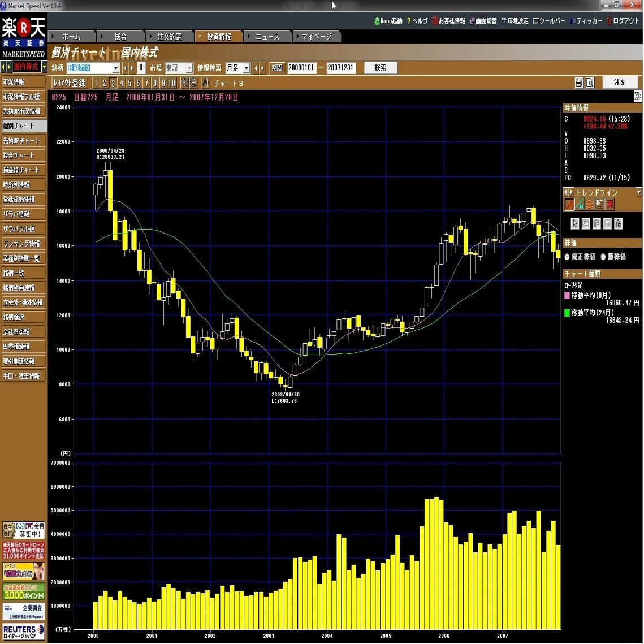The height and width of the screenshot is (644, 644).
Task: Click the REUTERS banner in the sidebar
Action: 23,632
